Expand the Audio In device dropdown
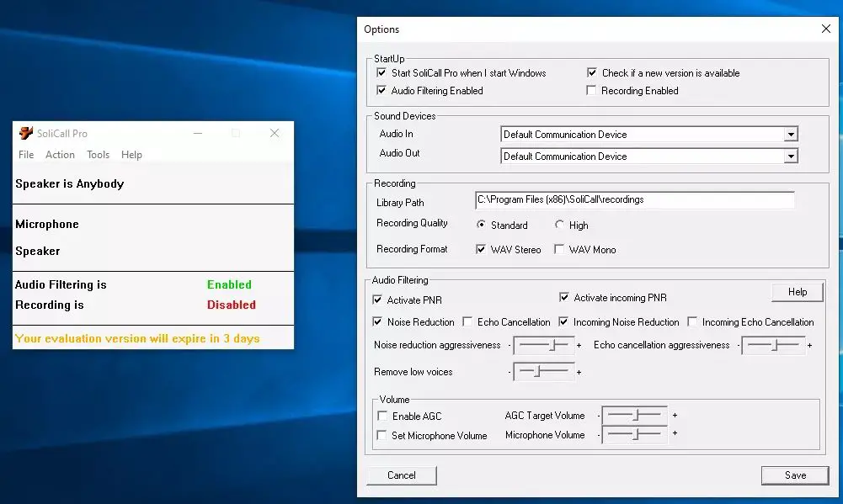843x504 pixels. (791, 135)
